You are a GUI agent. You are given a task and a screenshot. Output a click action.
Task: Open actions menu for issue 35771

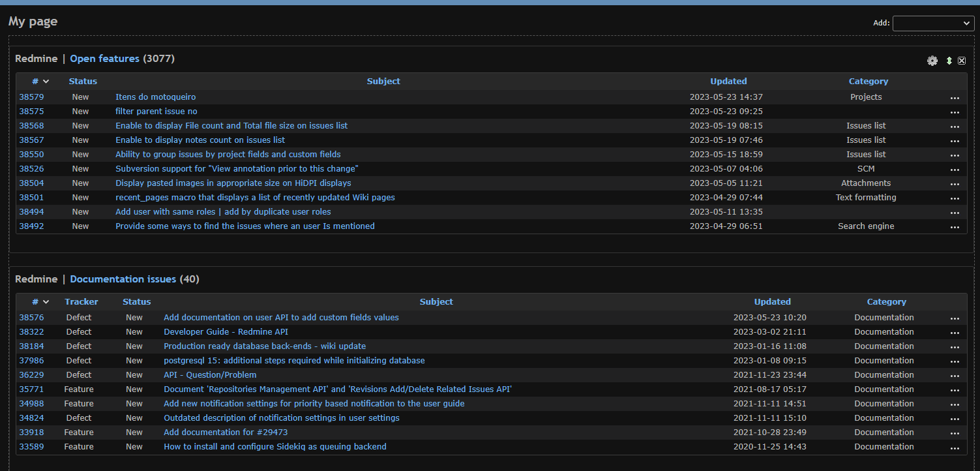[x=955, y=390]
